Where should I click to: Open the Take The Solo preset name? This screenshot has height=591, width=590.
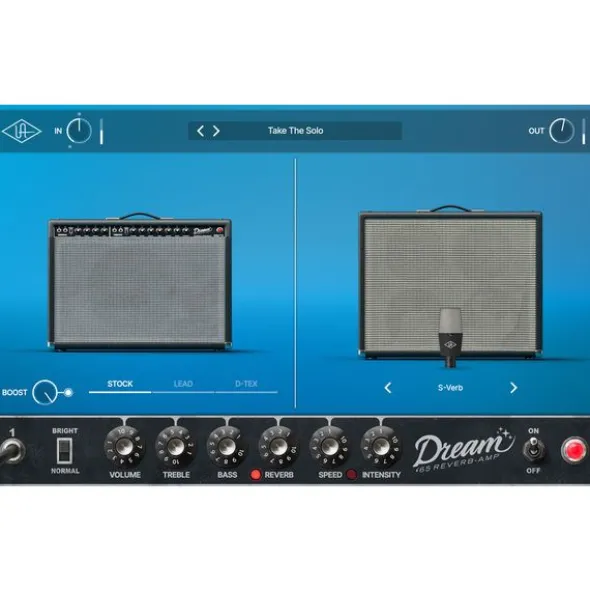coord(296,131)
